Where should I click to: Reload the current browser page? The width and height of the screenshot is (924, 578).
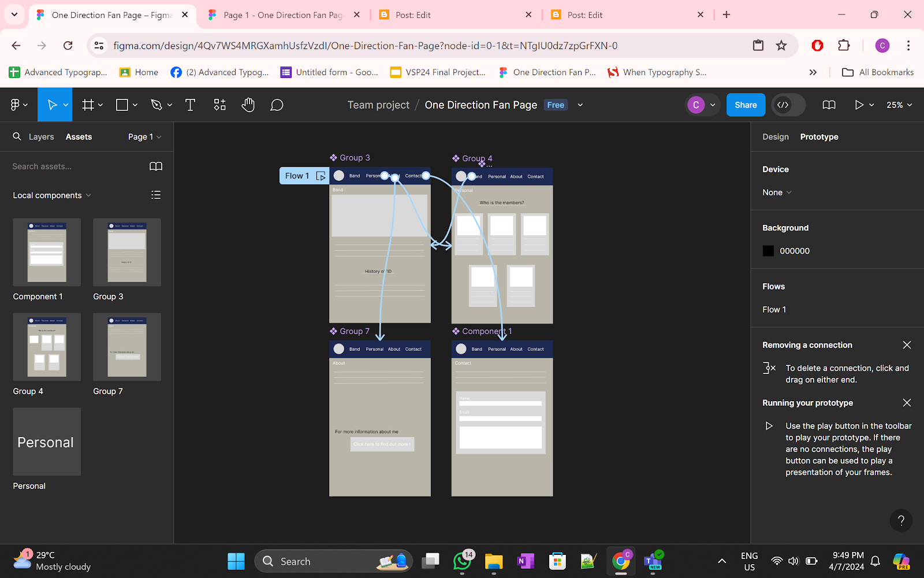(68, 46)
